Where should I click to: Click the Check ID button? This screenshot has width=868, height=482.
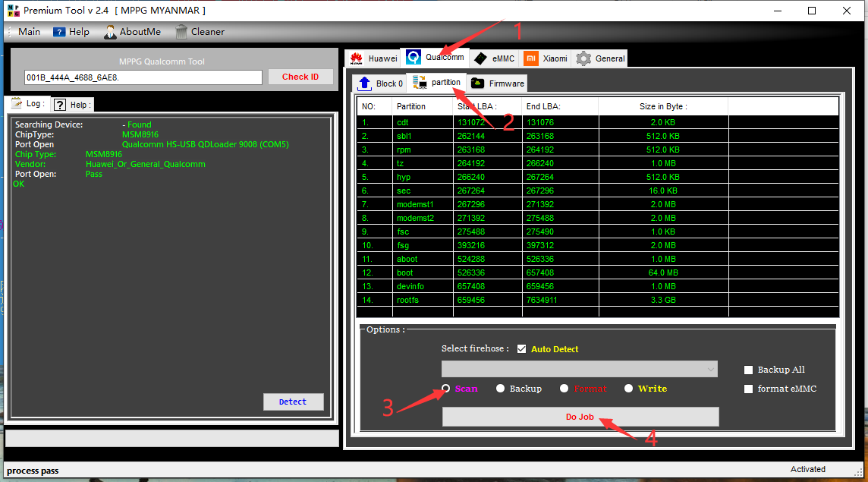[x=300, y=77]
